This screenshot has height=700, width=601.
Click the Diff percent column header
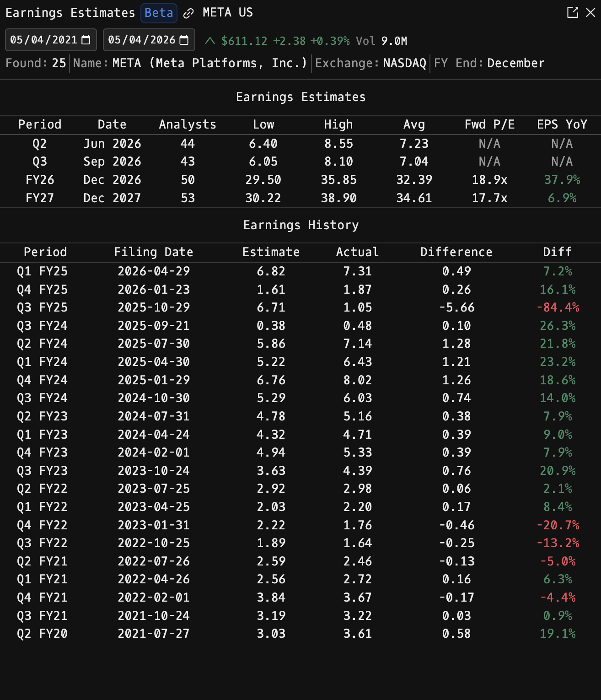558,252
